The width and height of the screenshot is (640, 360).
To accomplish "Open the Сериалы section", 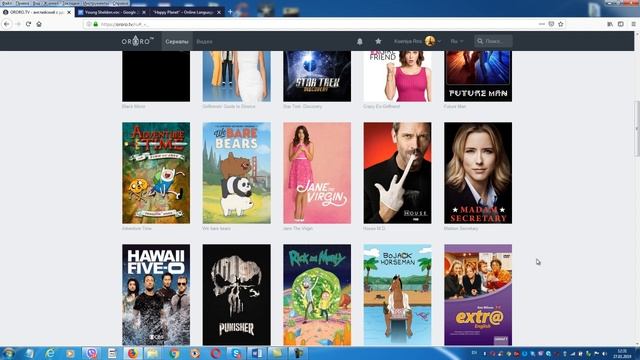I will [x=177, y=41].
